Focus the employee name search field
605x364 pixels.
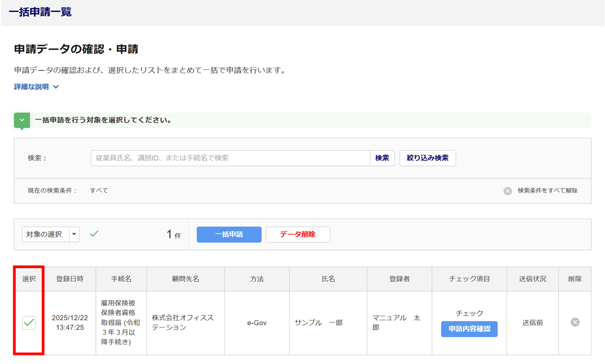(x=230, y=158)
